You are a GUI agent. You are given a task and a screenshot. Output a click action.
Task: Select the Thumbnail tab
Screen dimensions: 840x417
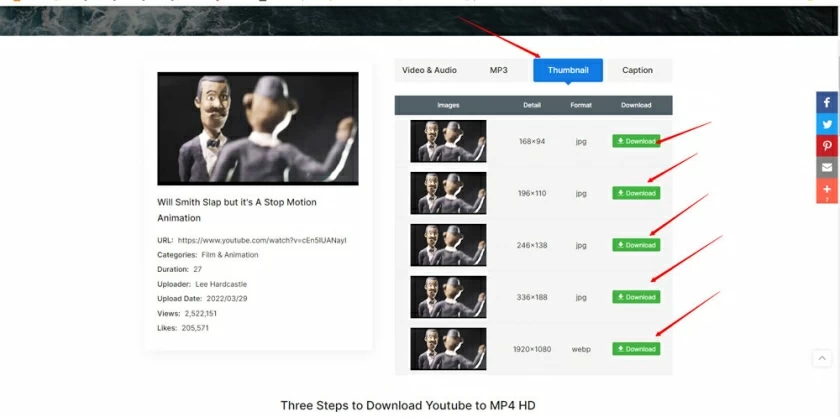click(568, 70)
